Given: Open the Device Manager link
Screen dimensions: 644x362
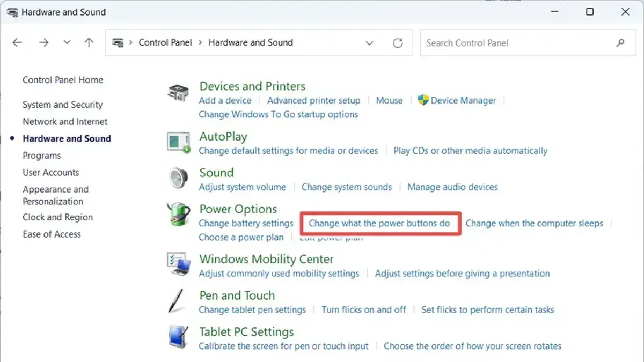Looking at the screenshot, I should [x=463, y=100].
